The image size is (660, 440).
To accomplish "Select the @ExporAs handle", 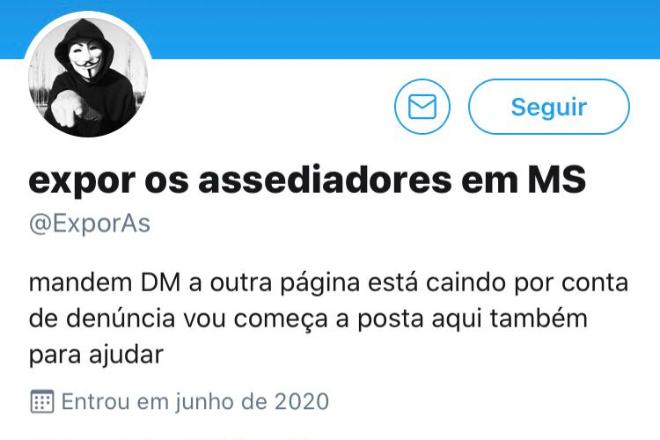I will point(90,223).
